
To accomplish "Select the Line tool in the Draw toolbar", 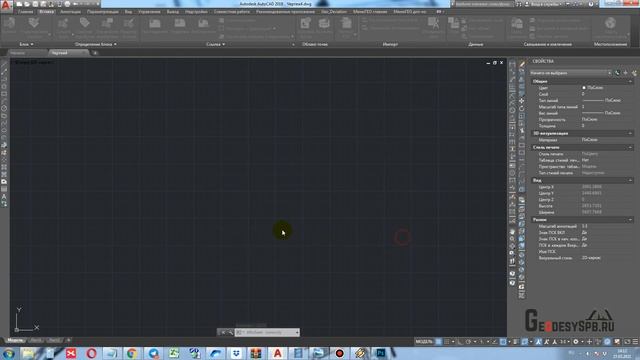I will (x=4, y=64).
